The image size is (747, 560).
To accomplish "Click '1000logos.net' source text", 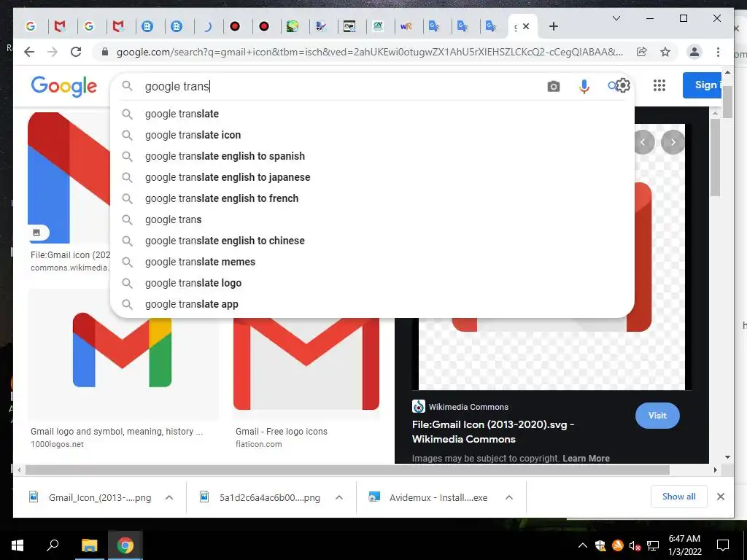I will click(57, 444).
